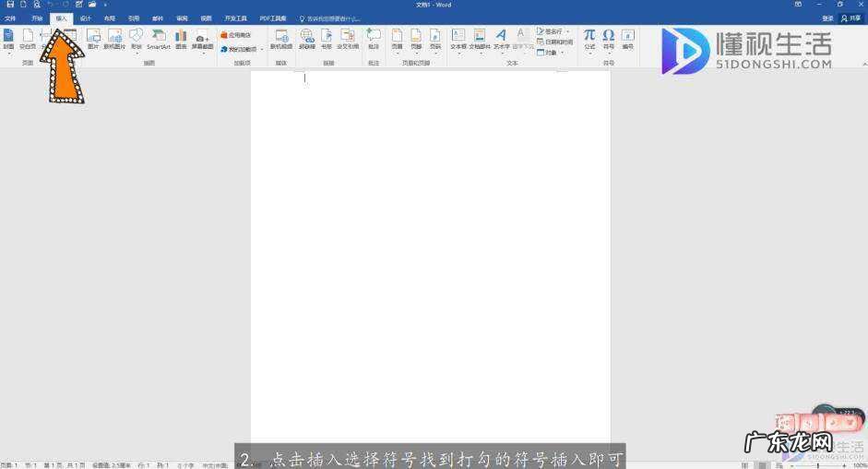Image resolution: width=868 pixels, height=469 pixels.
Task: Switch to the 引用 (References) tab
Action: tap(134, 18)
